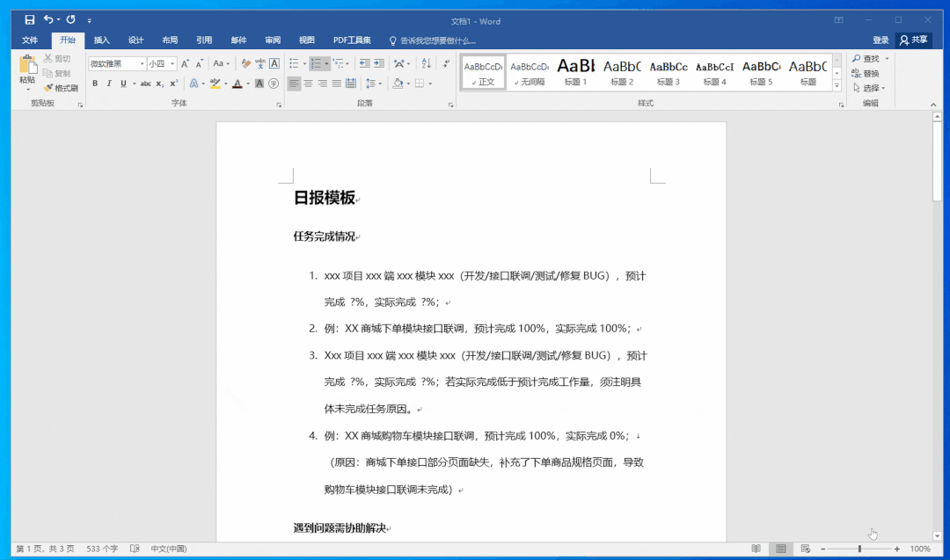Paste clipboard contents with 粘贴
This screenshot has height=560, width=950.
coord(27,71)
